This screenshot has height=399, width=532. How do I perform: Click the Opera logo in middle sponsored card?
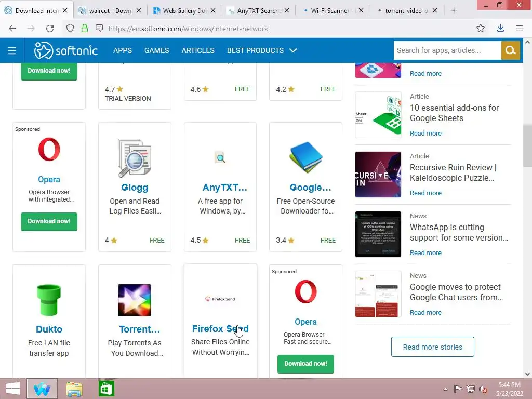coord(49,150)
